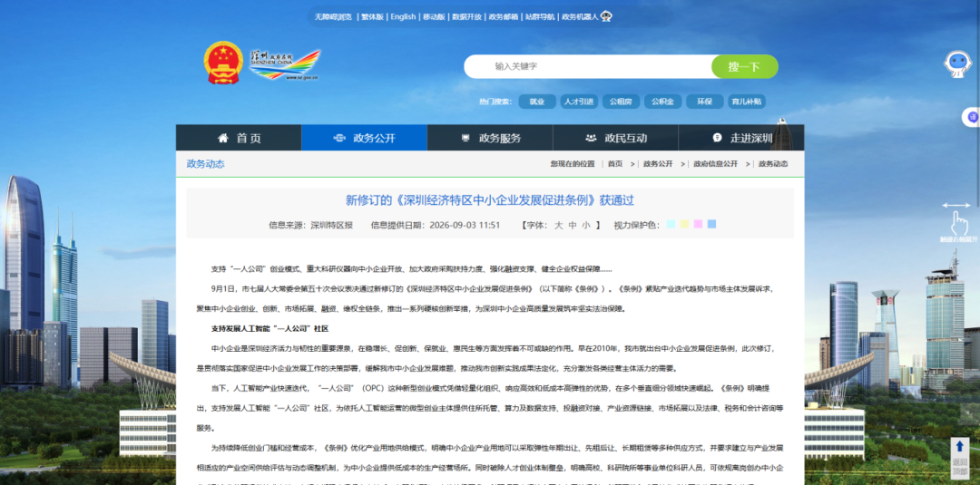
Task: Click the date text 2026-09-03 11:51
Action: [x=465, y=226]
